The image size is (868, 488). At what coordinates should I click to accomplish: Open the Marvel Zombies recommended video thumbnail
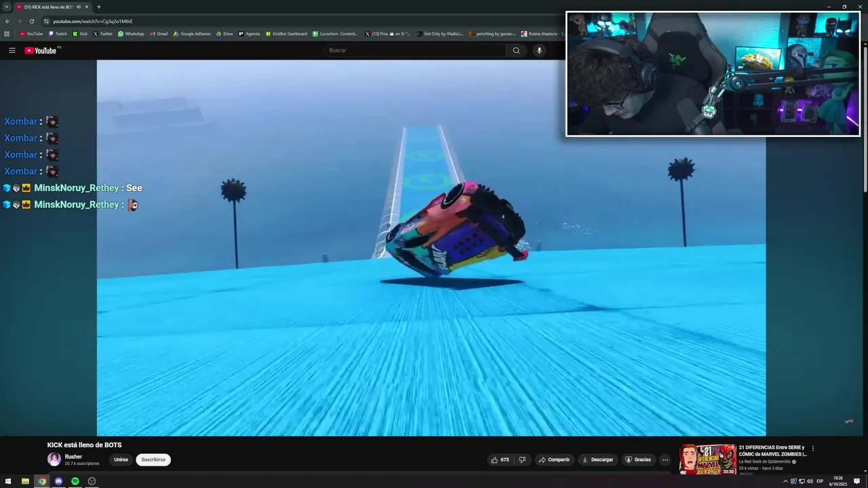point(707,460)
